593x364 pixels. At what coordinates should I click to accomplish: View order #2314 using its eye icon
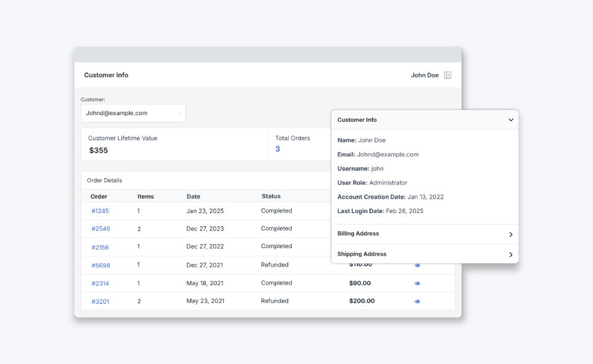(x=418, y=283)
